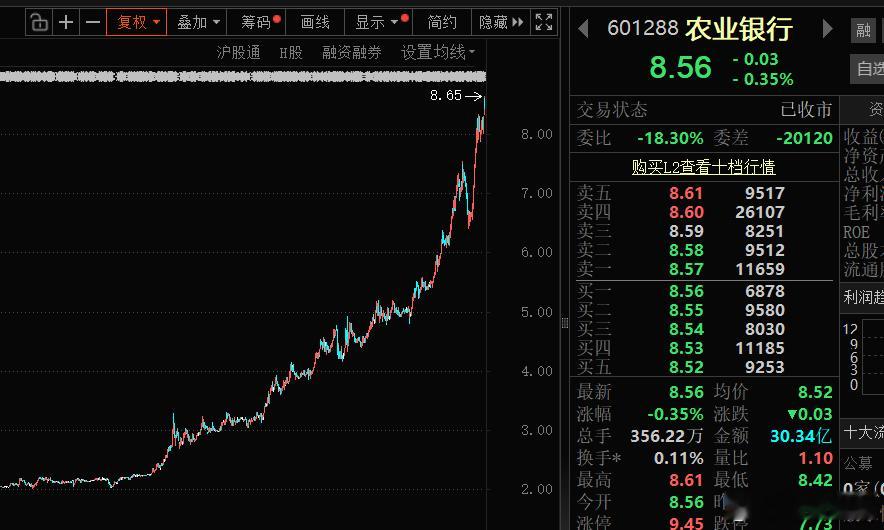Click 金额 value 30.34亿

point(801,436)
